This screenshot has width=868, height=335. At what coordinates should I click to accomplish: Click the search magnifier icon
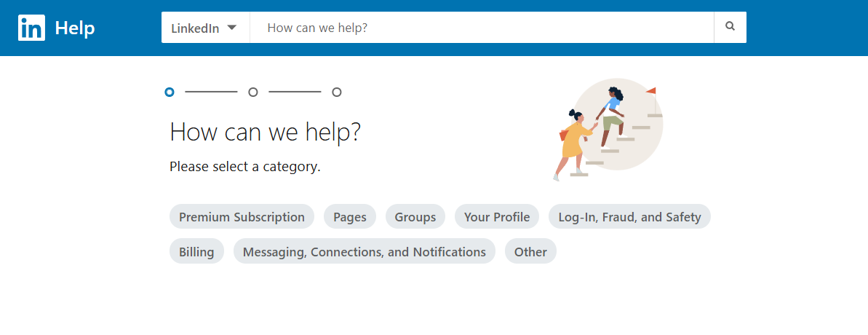click(730, 27)
